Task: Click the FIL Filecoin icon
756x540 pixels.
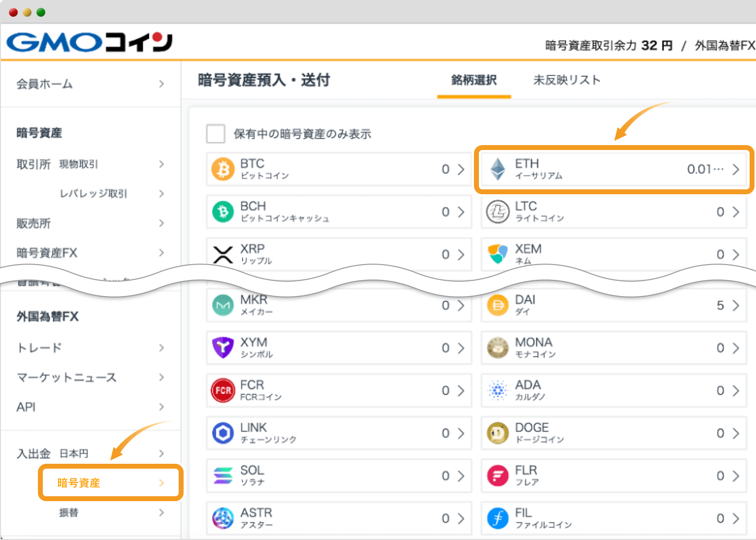Action: 498,518
